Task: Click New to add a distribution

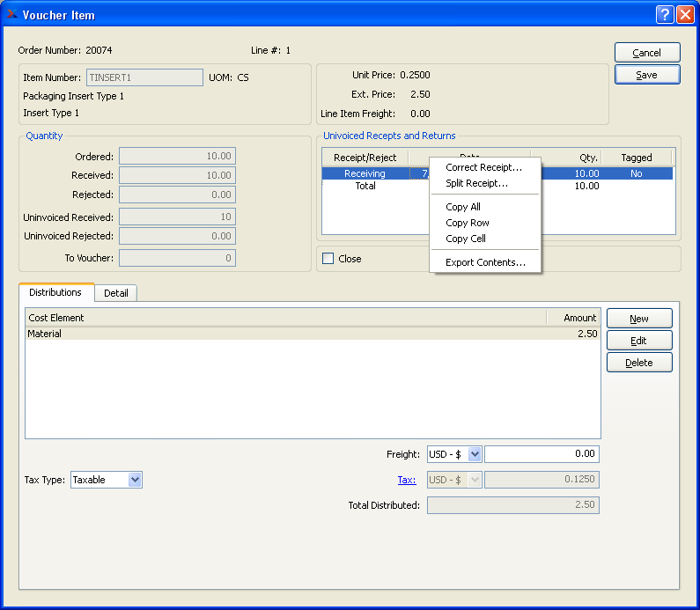Action: (x=639, y=319)
